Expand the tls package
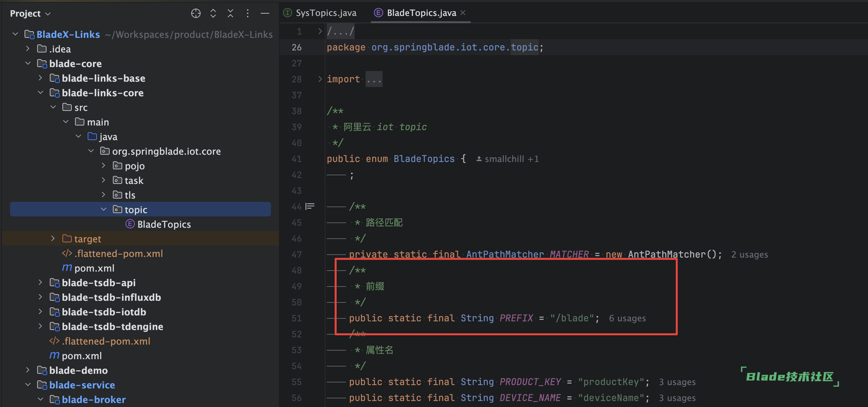Viewport: 868px width, 407px height. click(104, 195)
